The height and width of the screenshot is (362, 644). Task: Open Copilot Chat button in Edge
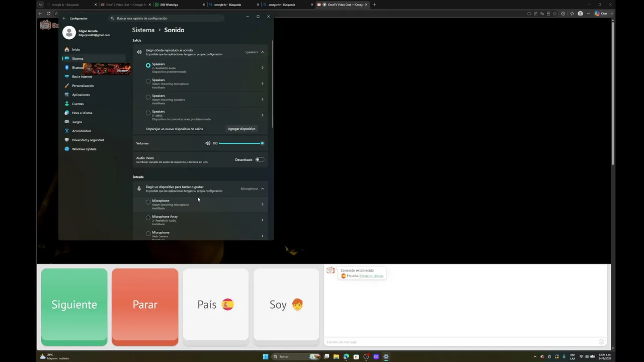[601, 14]
